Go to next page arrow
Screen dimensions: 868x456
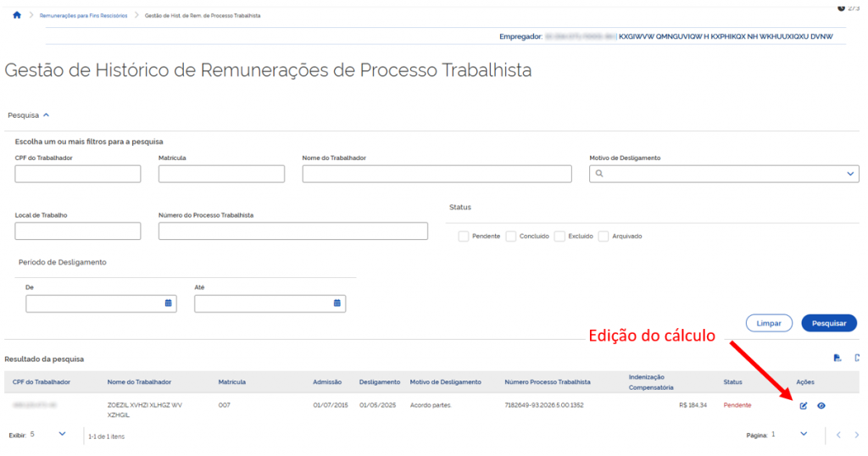(856, 435)
